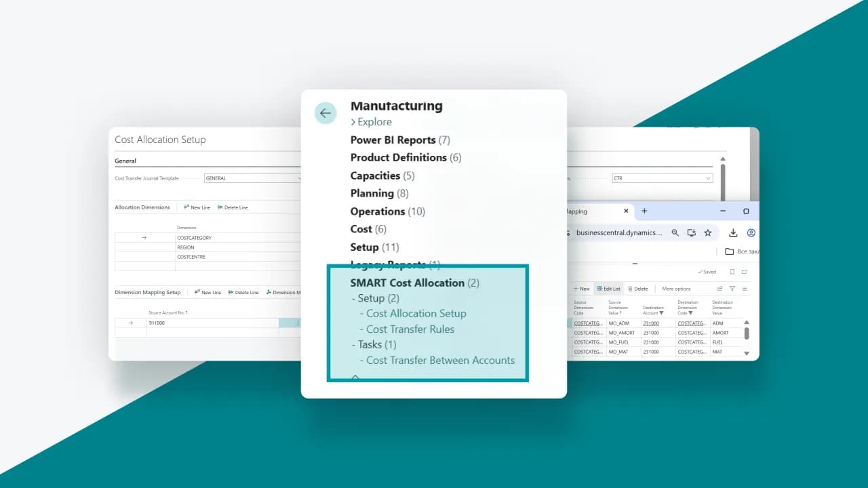Open the Cost Allocation Setup link

click(416, 313)
